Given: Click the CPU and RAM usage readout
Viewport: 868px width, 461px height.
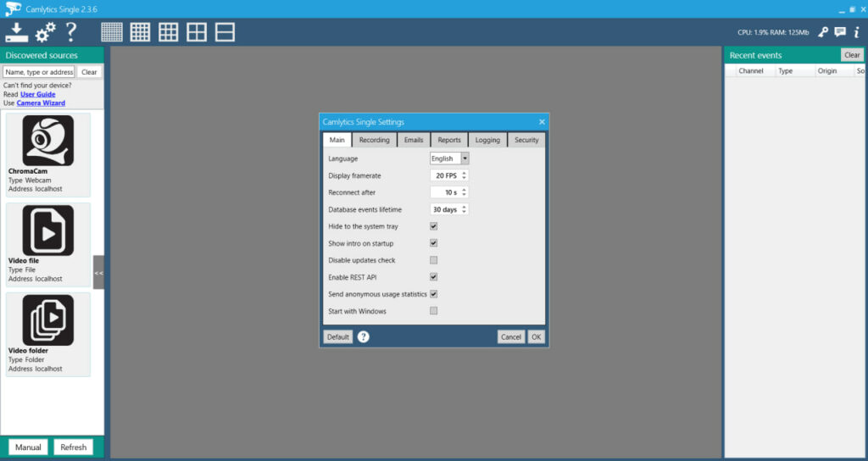Looking at the screenshot, I should [x=773, y=33].
